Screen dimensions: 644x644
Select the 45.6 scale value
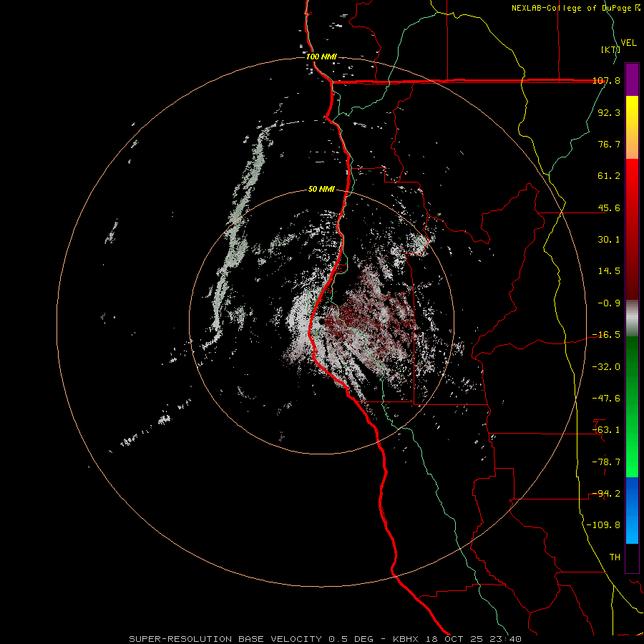tap(609, 208)
